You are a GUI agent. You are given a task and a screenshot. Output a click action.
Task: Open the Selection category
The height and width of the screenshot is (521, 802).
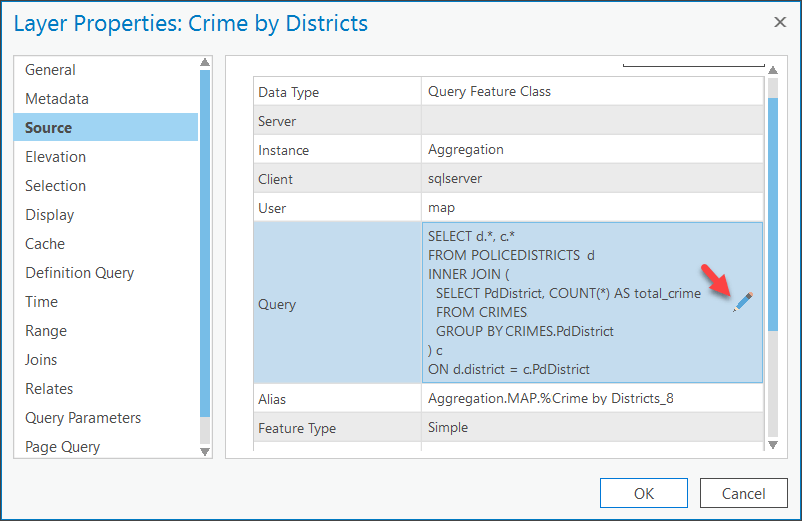click(x=55, y=186)
